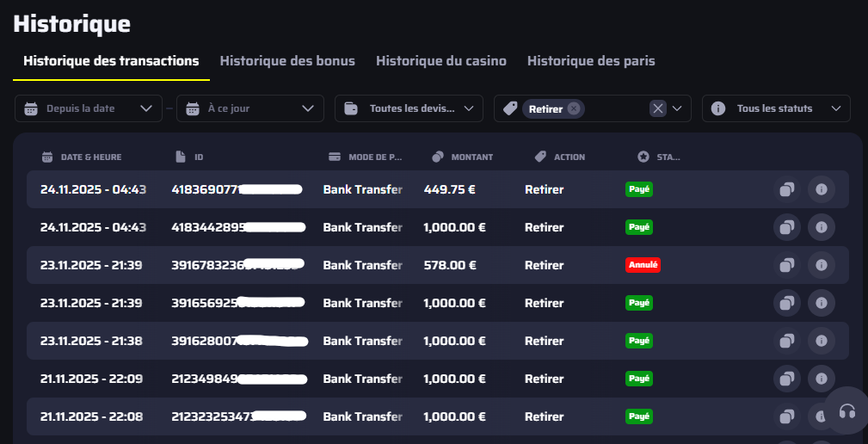868x444 pixels.
Task: Open info for the 23.11.2025 21:38 transaction
Action: [x=822, y=341]
